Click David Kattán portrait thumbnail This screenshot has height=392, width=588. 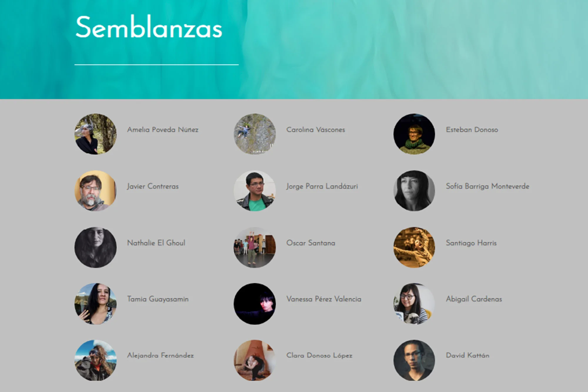pos(414,360)
